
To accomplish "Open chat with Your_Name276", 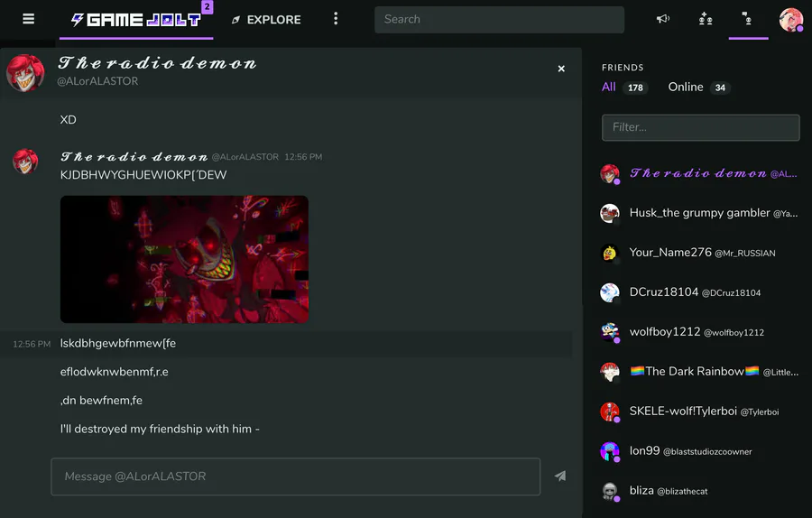I will (699, 253).
